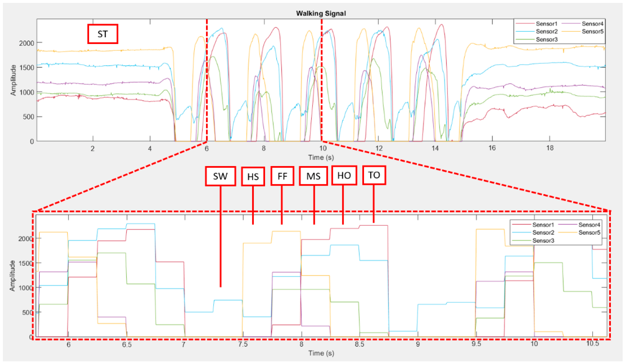Click the Walking Signal plot title

[321, 13]
